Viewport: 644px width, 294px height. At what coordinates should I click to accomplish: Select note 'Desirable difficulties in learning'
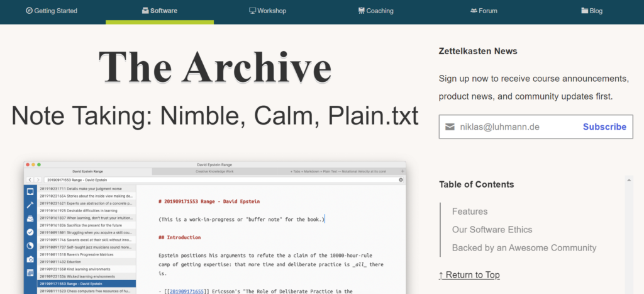click(87, 210)
